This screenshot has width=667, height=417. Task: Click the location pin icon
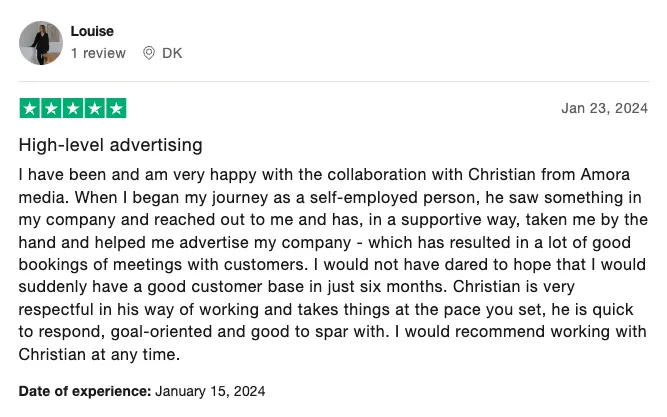149,53
